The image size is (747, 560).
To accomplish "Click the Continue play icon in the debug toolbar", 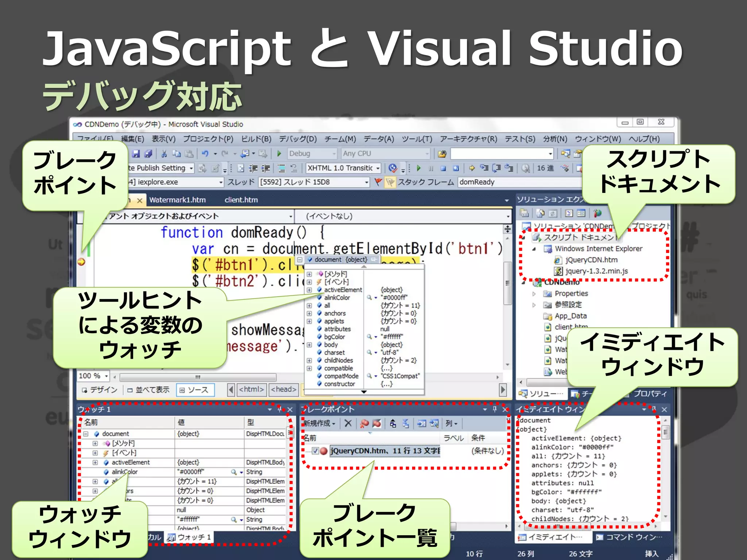I will click(419, 168).
